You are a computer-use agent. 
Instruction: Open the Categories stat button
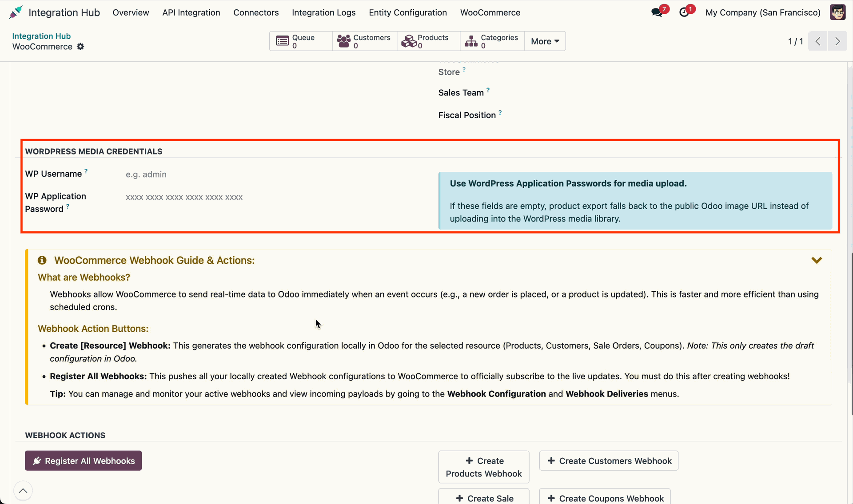pyautogui.click(x=492, y=41)
